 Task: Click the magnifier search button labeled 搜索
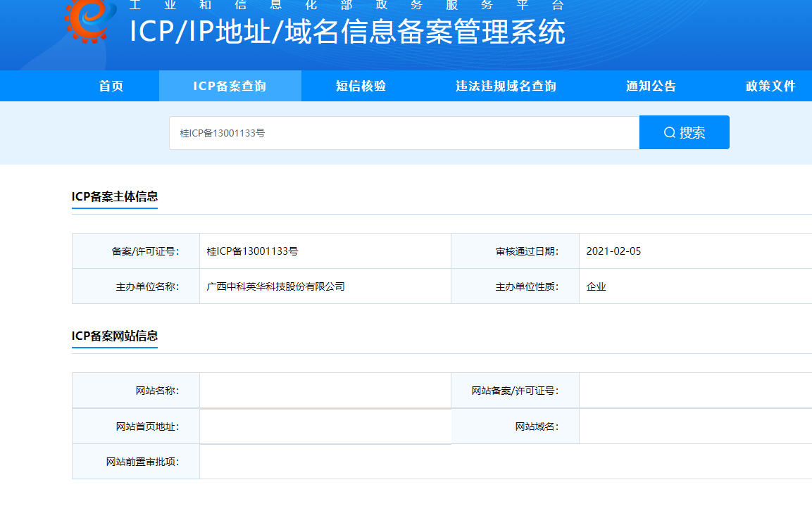[684, 132]
